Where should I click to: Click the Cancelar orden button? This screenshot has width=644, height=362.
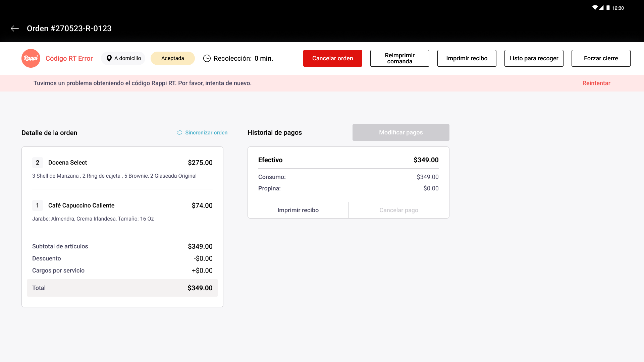[333, 58]
